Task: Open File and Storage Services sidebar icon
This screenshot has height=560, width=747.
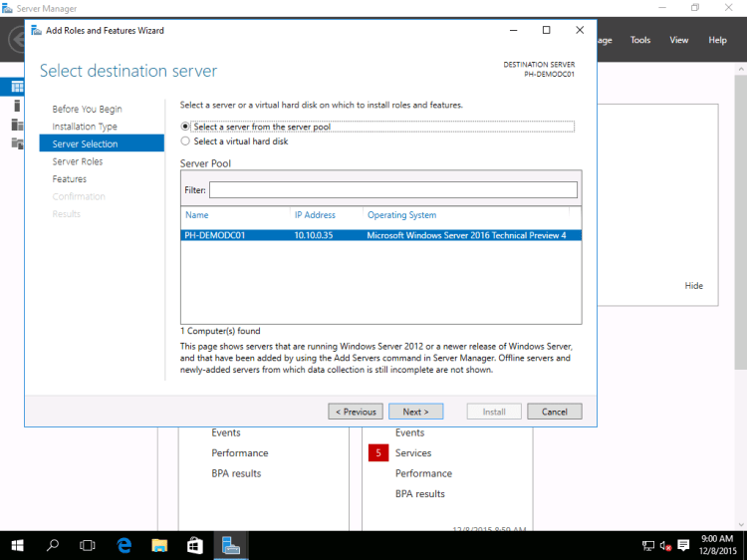Action: click(16, 143)
